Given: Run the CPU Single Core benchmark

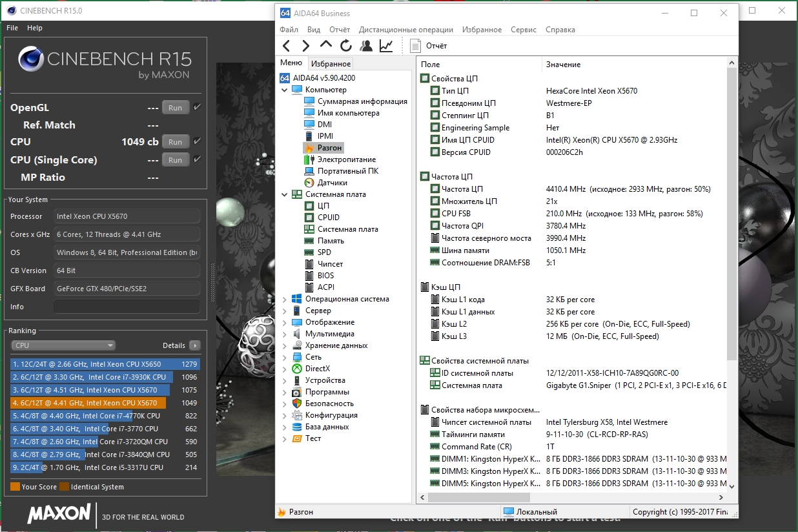Looking at the screenshot, I should pos(175,159).
